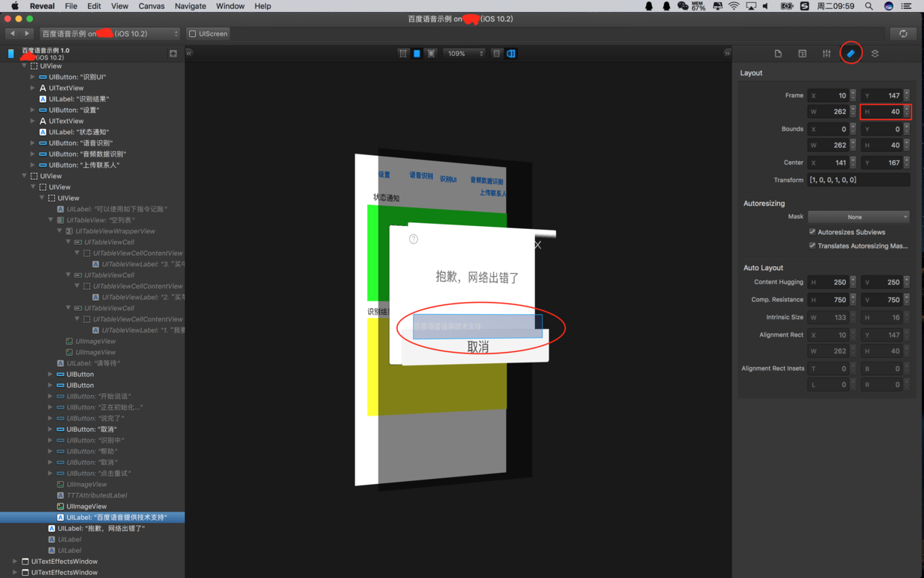Expand the UIButton "上传联系人" row
The height and width of the screenshot is (578, 924).
point(33,165)
